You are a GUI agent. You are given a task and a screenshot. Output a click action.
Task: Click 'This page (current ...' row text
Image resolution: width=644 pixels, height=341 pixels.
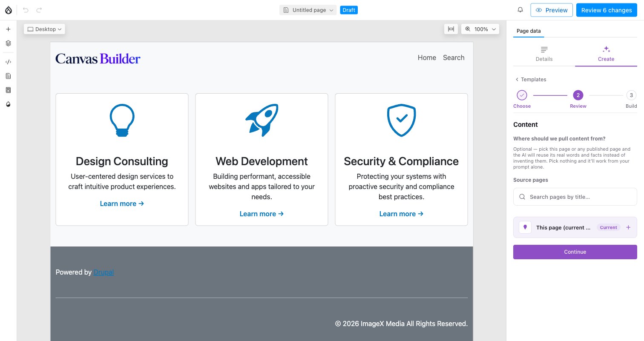(563, 228)
